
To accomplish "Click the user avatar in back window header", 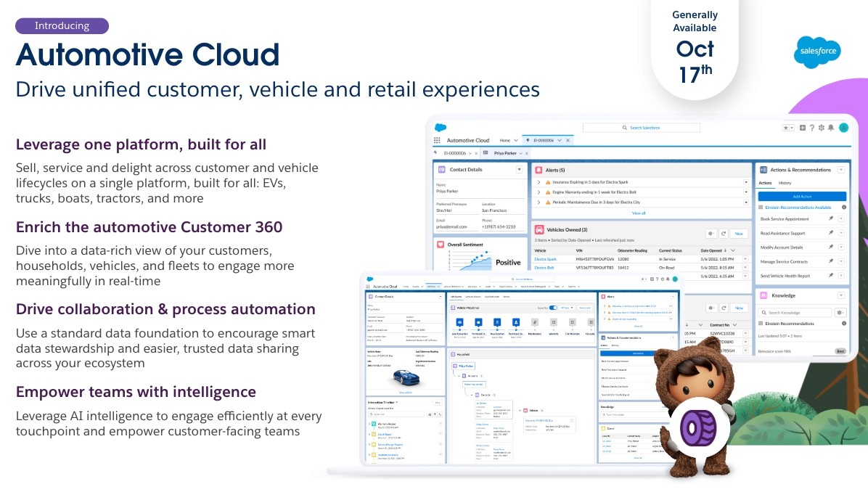I will click(843, 128).
